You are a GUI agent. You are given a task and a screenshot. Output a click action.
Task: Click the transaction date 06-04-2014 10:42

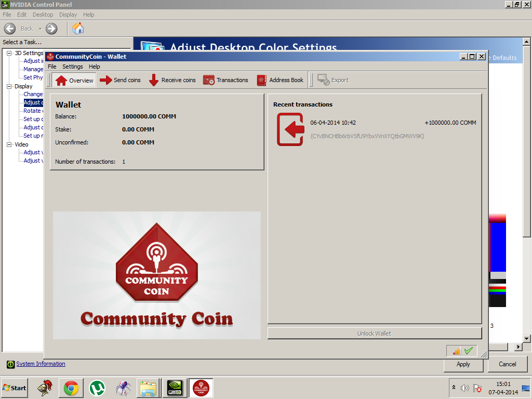point(333,123)
